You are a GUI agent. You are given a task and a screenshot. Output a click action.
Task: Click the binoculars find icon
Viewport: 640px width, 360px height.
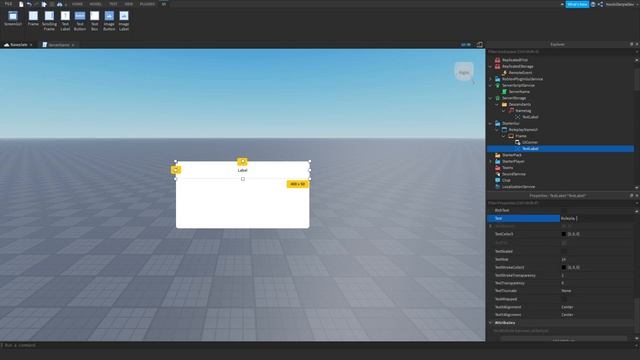(60, 4)
